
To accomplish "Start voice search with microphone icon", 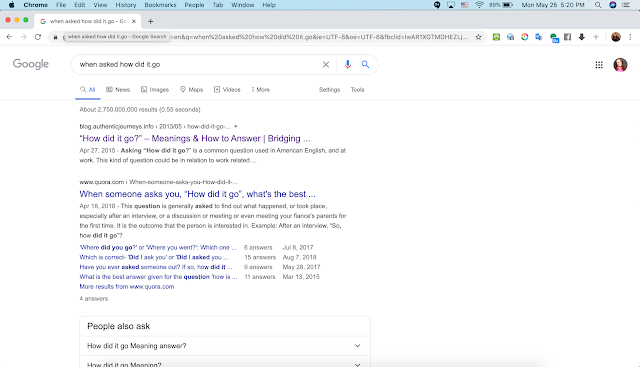I will [x=347, y=65].
